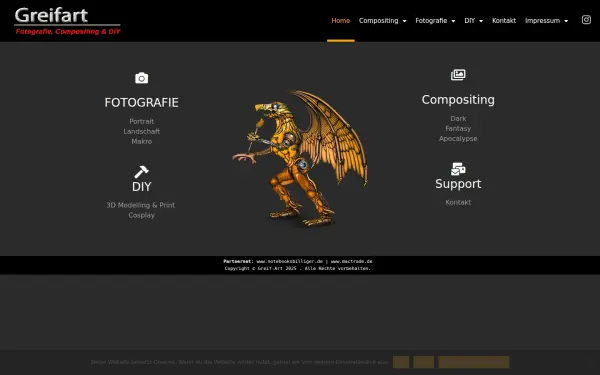This screenshot has height=375, width=600.
Task: Go to the Home menu item
Action: tap(341, 21)
